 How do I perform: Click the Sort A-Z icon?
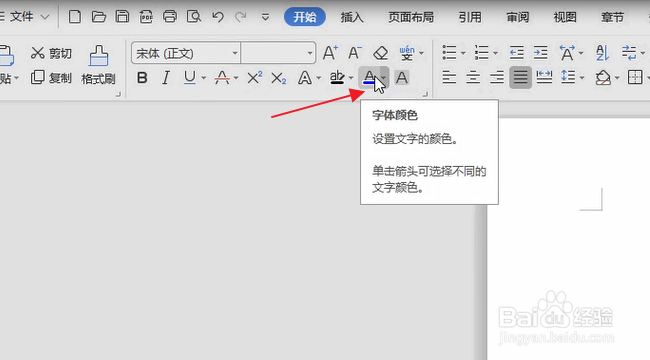pyautogui.click(x=602, y=53)
